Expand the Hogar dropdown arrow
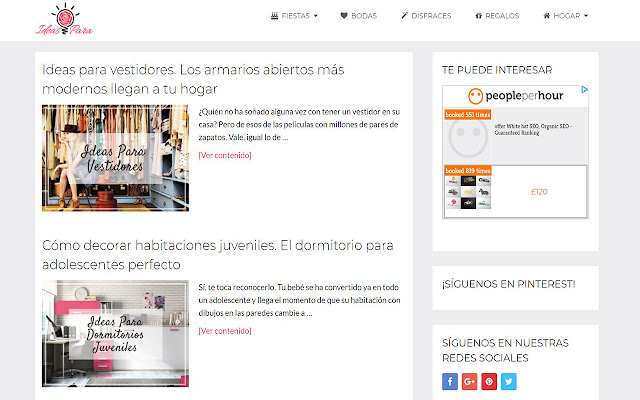Image resolution: width=640 pixels, height=400 pixels. (586, 16)
